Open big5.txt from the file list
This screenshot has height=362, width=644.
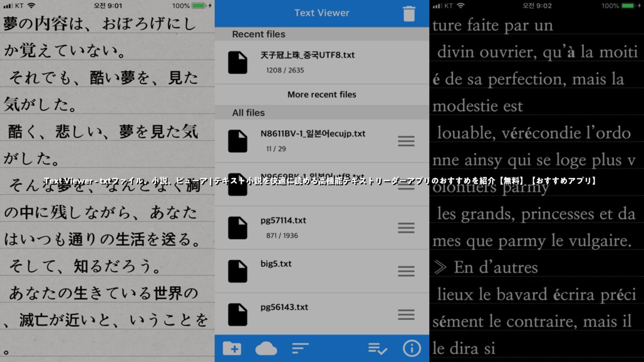pos(275,264)
